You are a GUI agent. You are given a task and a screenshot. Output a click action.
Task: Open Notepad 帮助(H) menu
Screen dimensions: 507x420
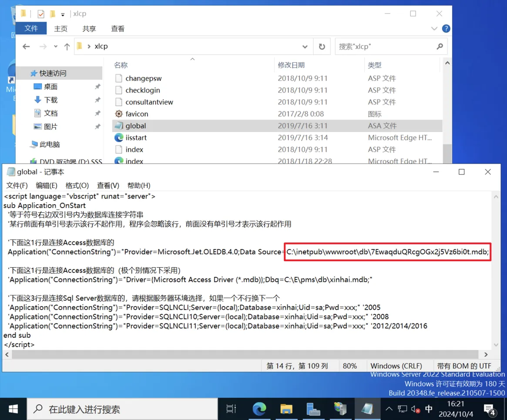tap(139, 185)
